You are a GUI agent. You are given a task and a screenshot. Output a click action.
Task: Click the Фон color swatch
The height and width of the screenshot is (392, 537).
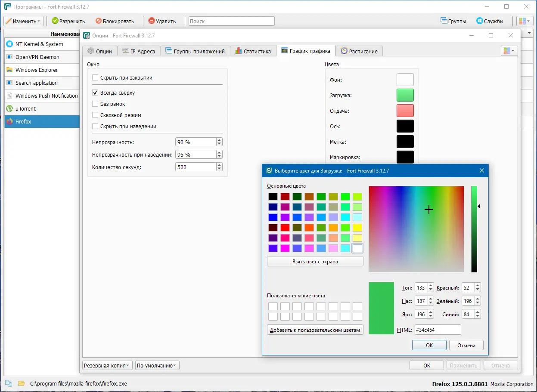405,80
